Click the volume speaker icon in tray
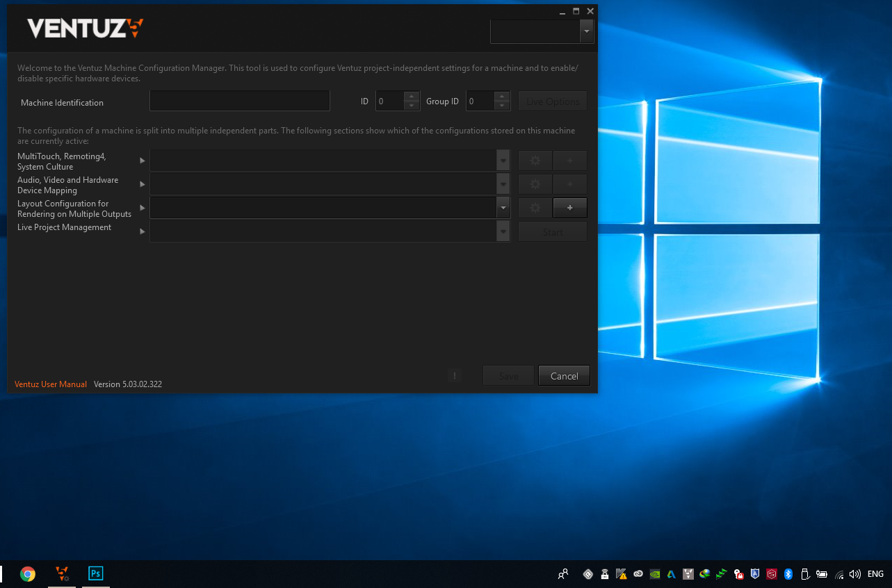Viewport: 892px width, 588px height. coord(854,574)
